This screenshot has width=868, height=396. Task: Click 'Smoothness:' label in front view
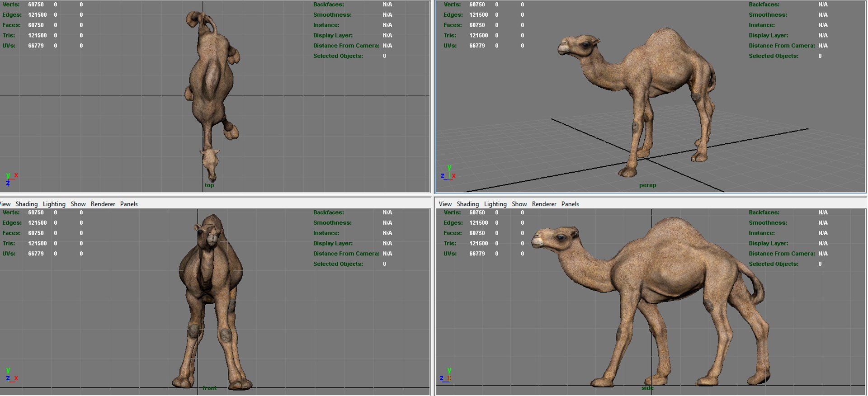[x=332, y=223]
